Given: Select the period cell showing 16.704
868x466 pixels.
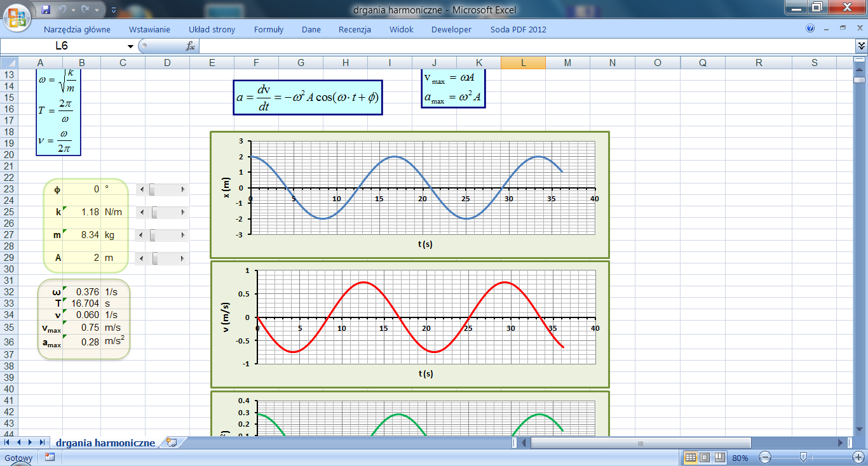Looking at the screenshot, I should tap(81, 303).
